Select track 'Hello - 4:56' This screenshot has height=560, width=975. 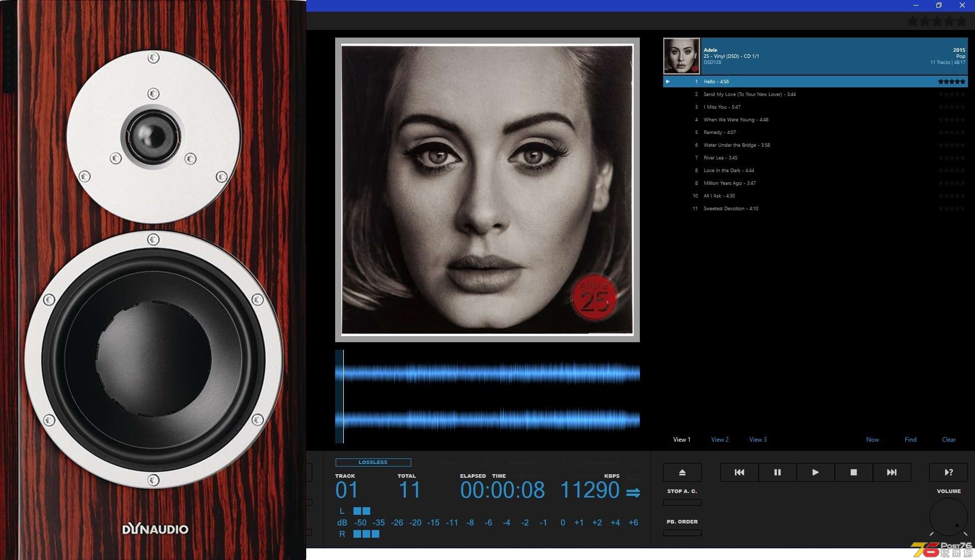(x=816, y=81)
